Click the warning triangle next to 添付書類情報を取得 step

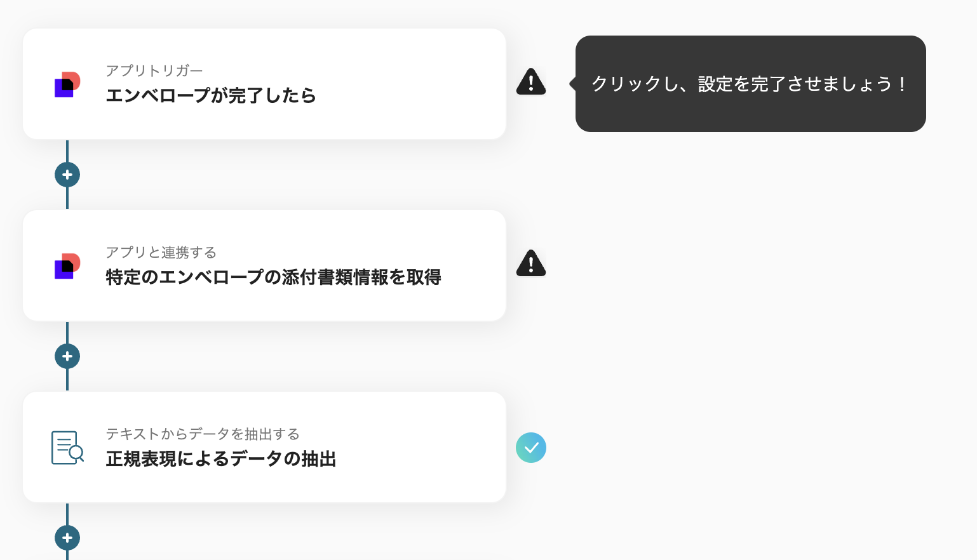coord(531,263)
